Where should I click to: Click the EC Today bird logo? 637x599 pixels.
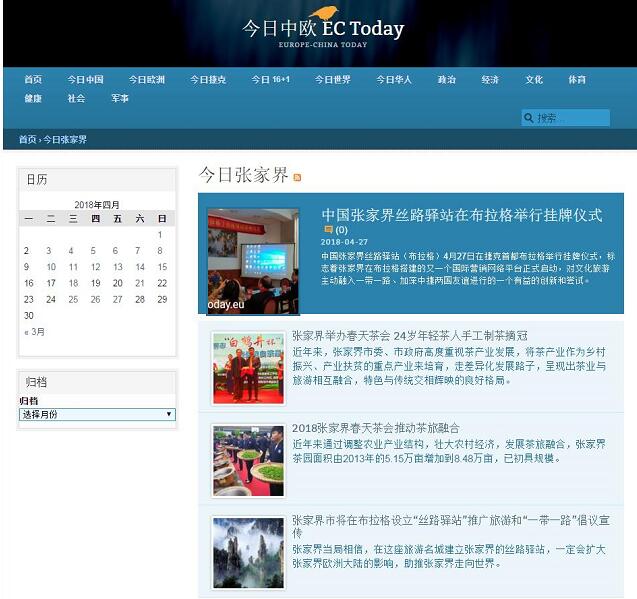click(323, 12)
